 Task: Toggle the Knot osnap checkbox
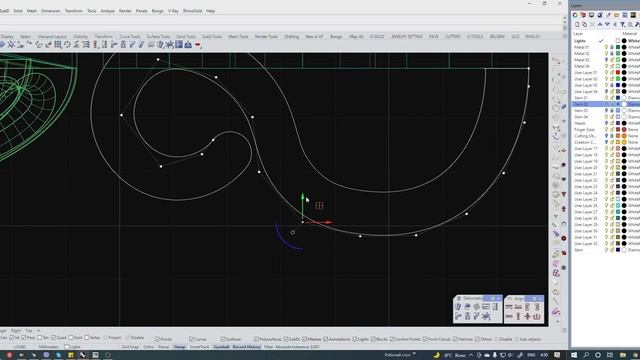pos(71,338)
